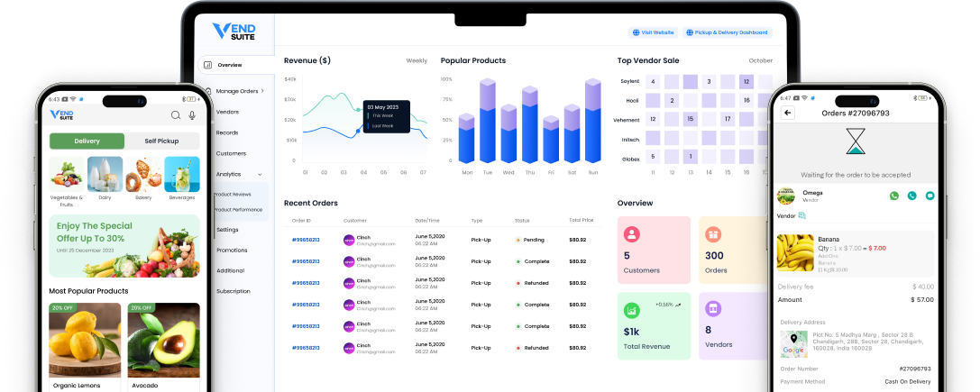The height and width of the screenshot is (392, 980).
Task: Click the Soylent heatmap cell showing 12
Action: tap(746, 81)
